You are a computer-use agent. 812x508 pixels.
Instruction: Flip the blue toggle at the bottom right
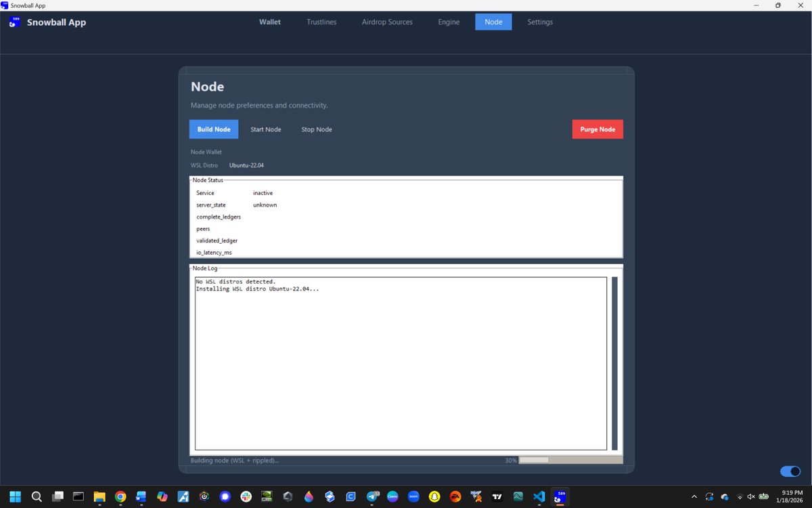tap(790, 471)
